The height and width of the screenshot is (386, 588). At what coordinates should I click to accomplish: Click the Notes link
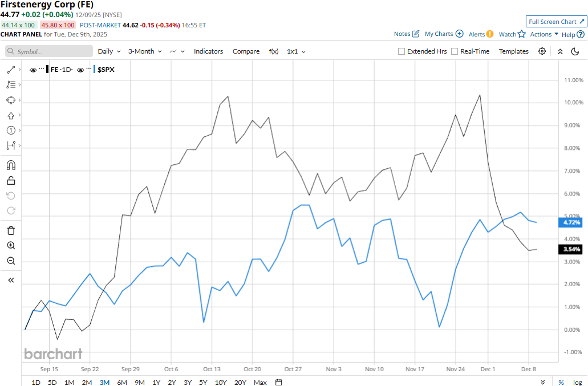click(x=402, y=34)
